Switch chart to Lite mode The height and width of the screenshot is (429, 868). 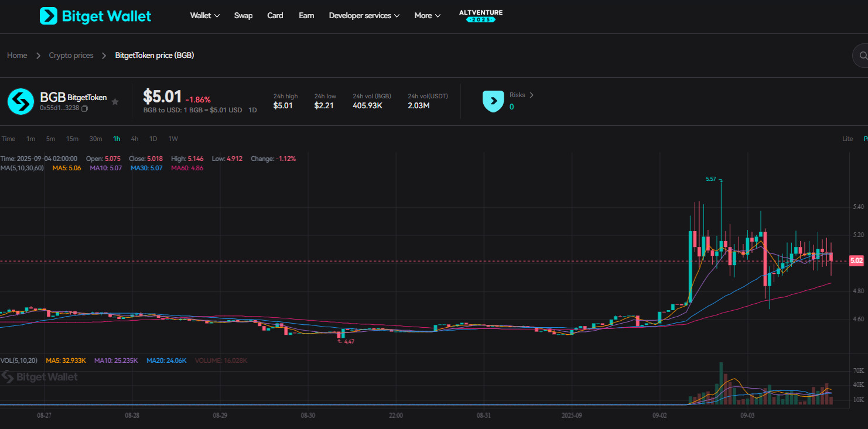pos(848,139)
